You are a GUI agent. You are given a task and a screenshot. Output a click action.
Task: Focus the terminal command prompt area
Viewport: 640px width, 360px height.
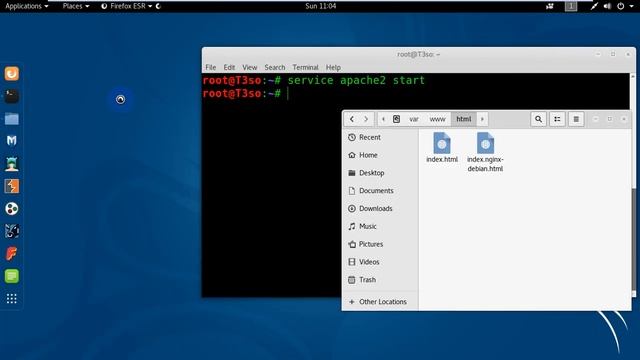tap(288, 93)
